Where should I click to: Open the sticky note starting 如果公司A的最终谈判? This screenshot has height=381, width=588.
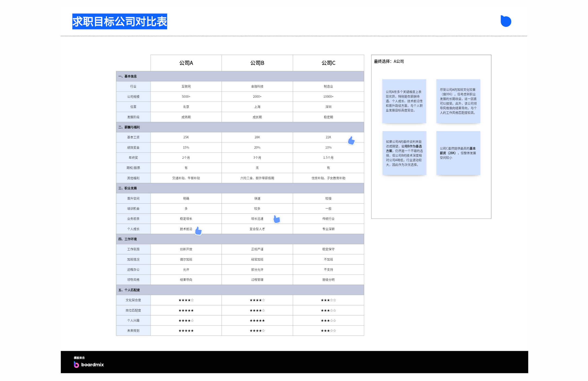(x=404, y=153)
